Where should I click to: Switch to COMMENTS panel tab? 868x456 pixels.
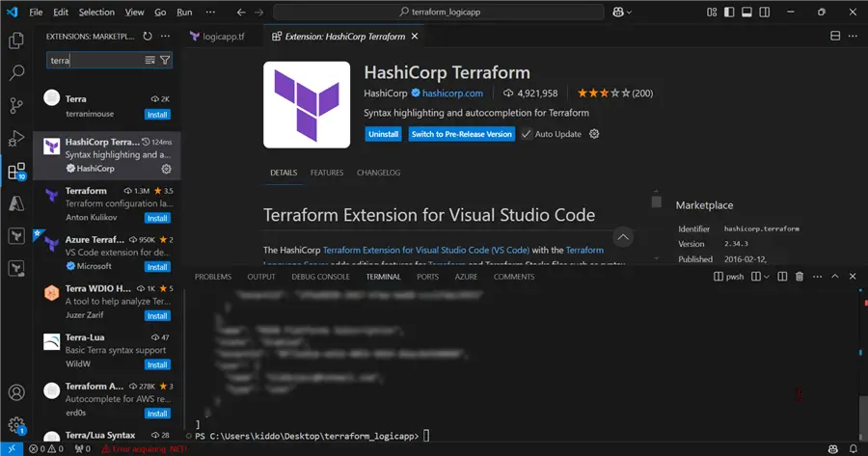click(x=514, y=277)
